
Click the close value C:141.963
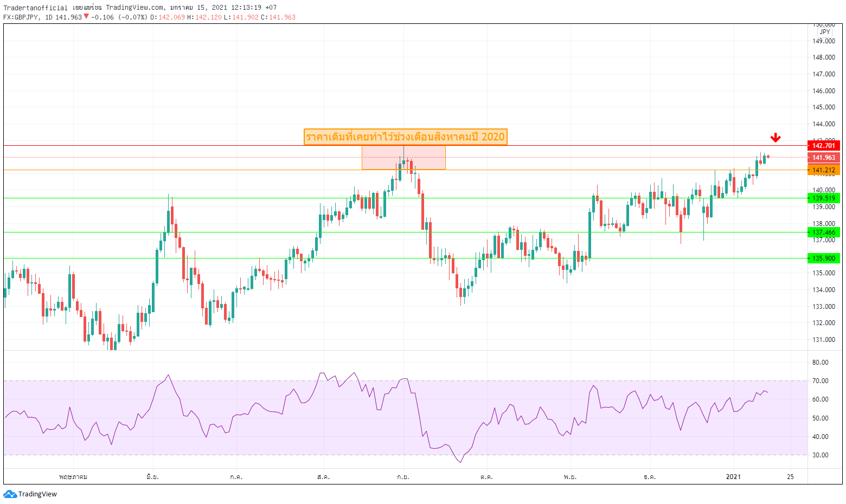coord(278,17)
